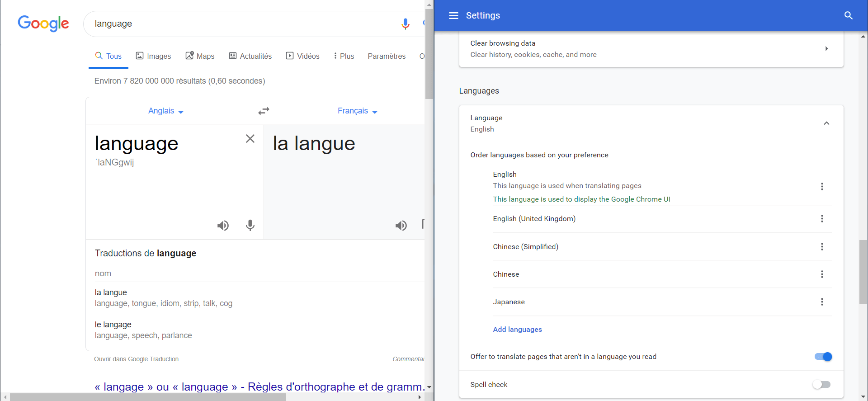Image resolution: width=868 pixels, height=401 pixels.
Task: Open more actions for Chinese
Action: [x=822, y=274]
